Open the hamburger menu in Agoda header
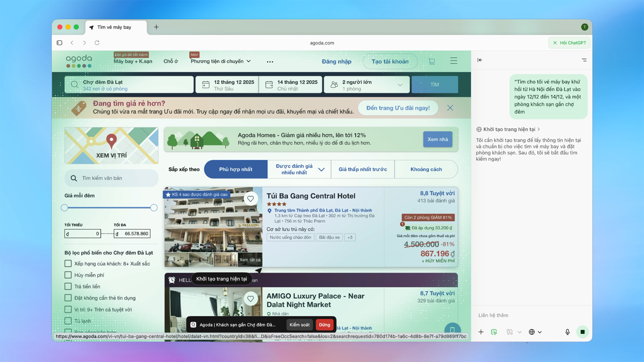644x362 pixels. click(x=454, y=61)
